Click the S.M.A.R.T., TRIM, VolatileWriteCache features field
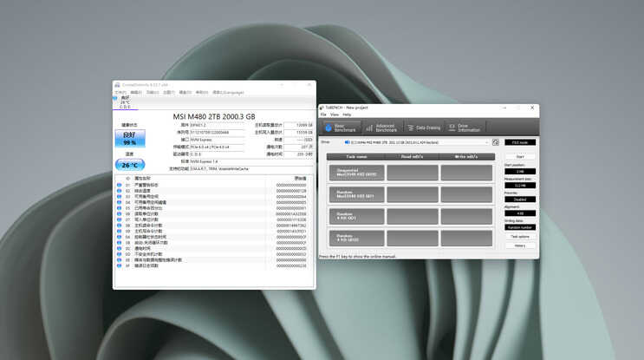Image resolution: width=644 pixels, height=360 pixels. click(251, 169)
